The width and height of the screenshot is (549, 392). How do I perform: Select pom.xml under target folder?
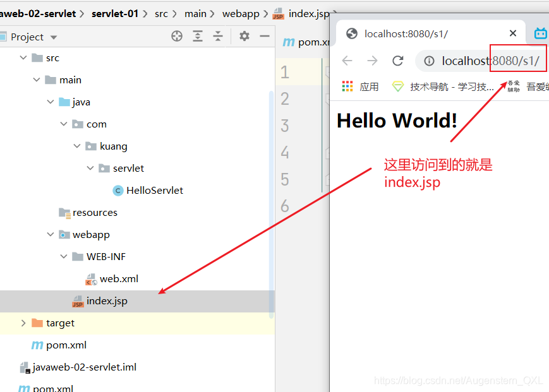click(x=59, y=345)
